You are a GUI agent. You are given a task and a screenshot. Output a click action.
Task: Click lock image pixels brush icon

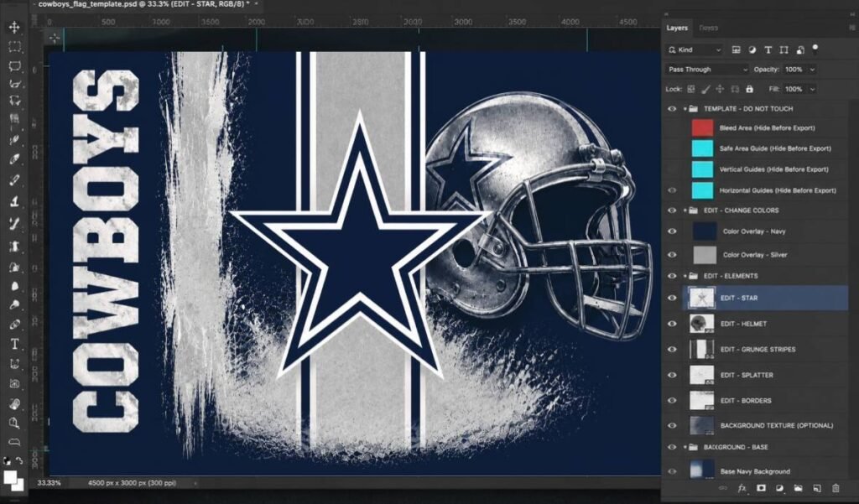tap(705, 89)
